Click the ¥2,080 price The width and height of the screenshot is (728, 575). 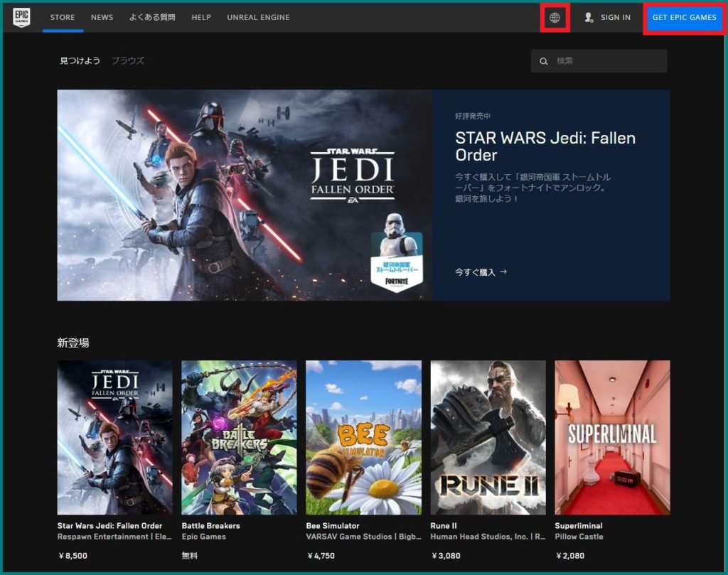(x=570, y=556)
